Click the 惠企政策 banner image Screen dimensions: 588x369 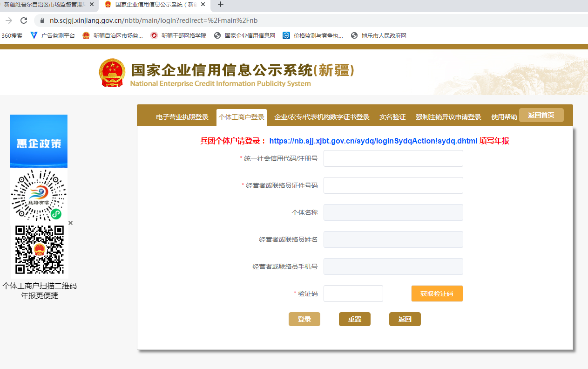tap(39, 141)
